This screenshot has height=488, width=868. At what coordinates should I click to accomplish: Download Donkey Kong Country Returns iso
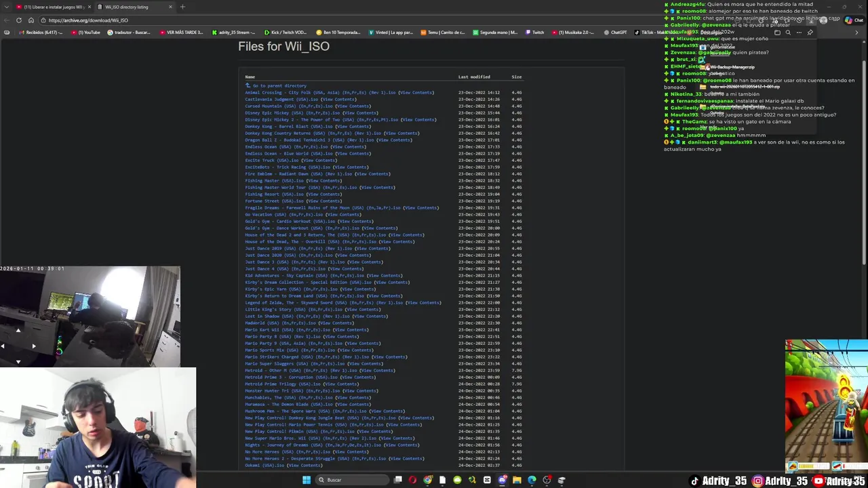[313, 134]
